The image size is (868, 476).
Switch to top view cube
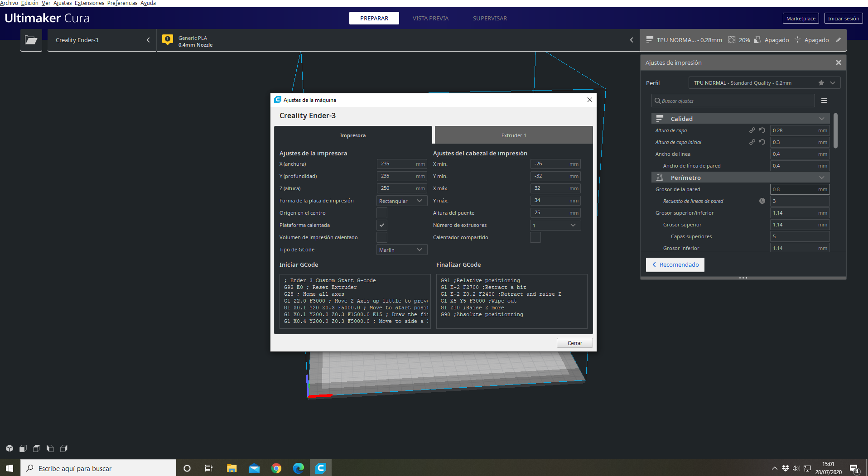pyautogui.click(x=37, y=448)
